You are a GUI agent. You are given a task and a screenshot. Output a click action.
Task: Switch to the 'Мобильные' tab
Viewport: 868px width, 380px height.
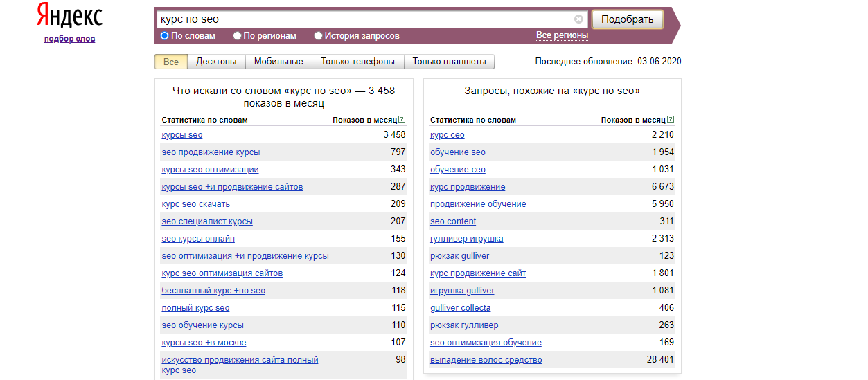[278, 62]
